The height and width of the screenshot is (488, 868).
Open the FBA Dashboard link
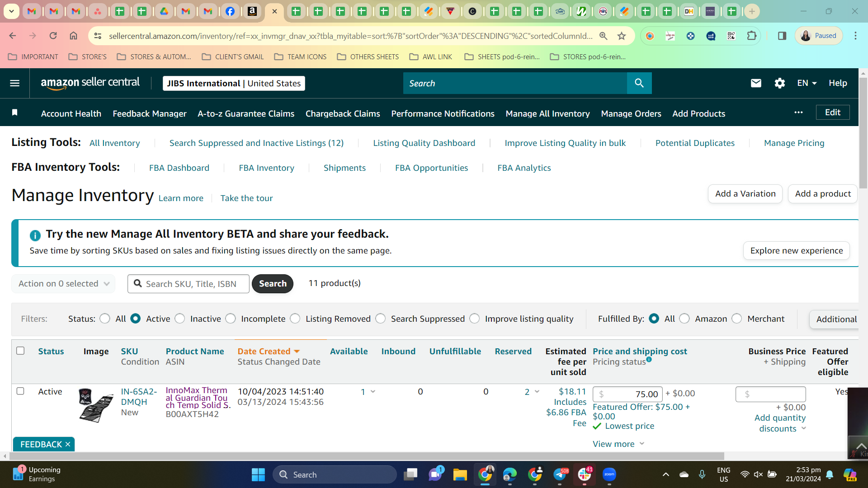point(179,168)
